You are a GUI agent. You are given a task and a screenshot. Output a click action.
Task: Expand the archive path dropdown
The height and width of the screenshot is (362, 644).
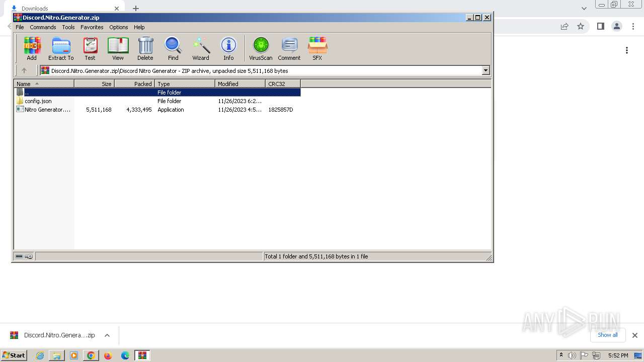(486, 71)
